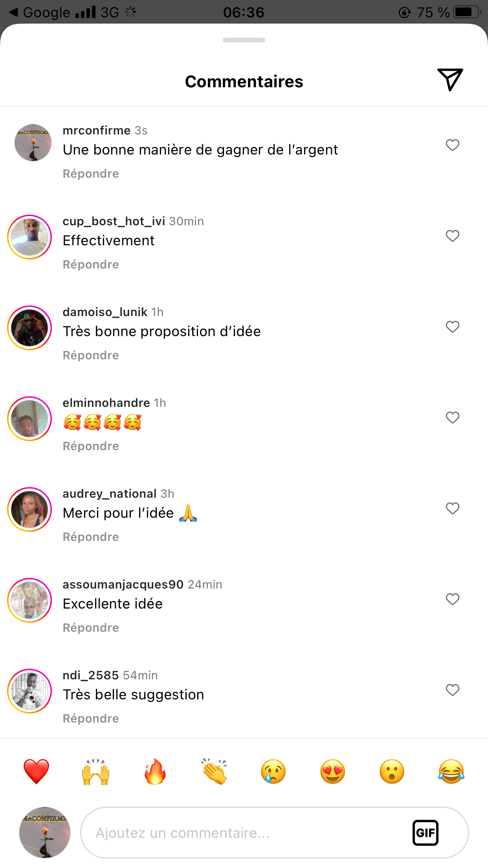The height and width of the screenshot is (868, 488).
Task: Like the comment by damoiso_lunik
Action: tap(452, 327)
